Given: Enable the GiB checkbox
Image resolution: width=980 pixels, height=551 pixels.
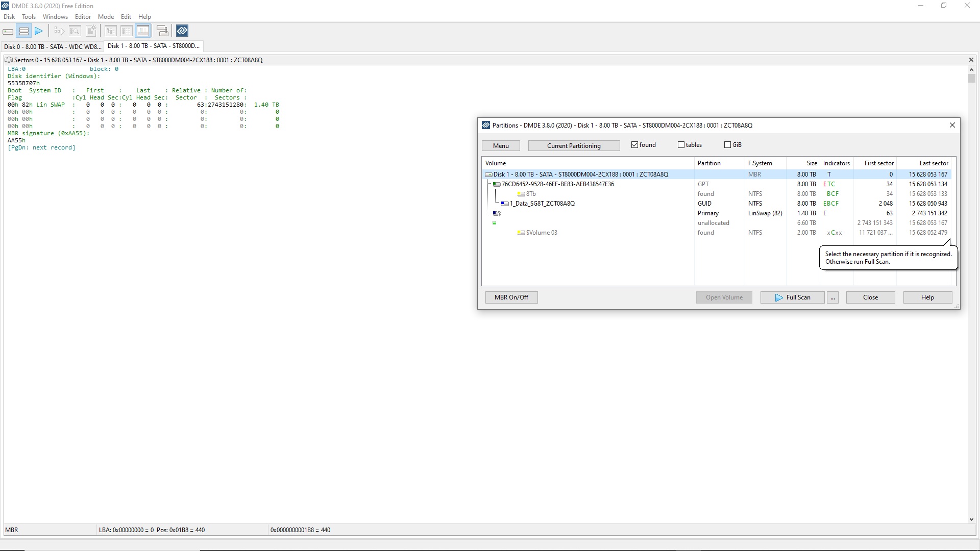Looking at the screenshot, I should pos(727,145).
